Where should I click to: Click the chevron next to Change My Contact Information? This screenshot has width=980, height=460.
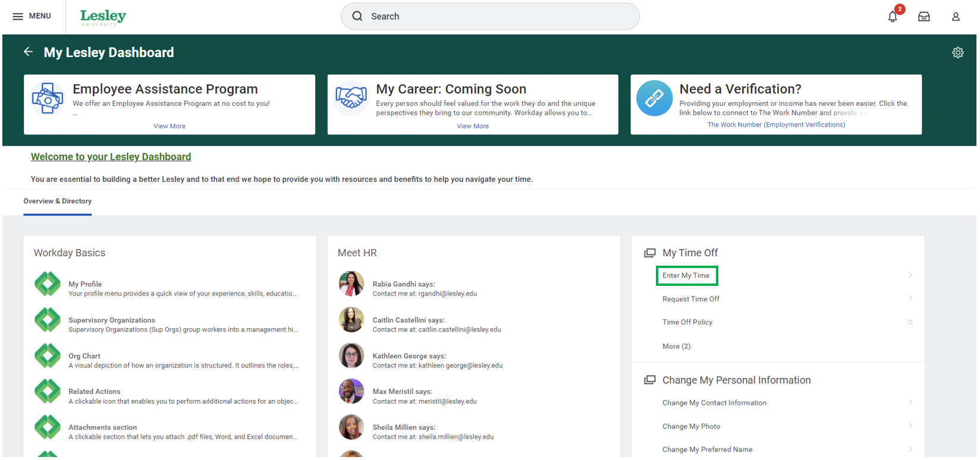(910, 402)
